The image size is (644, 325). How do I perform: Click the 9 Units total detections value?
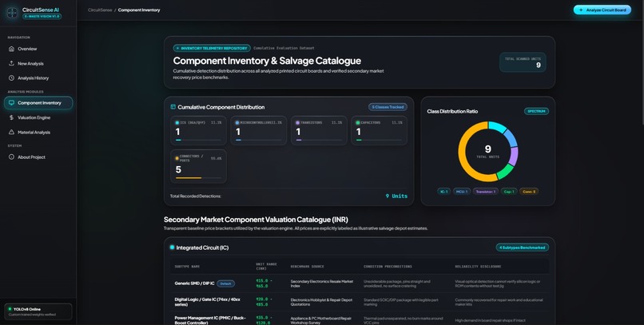396,196
